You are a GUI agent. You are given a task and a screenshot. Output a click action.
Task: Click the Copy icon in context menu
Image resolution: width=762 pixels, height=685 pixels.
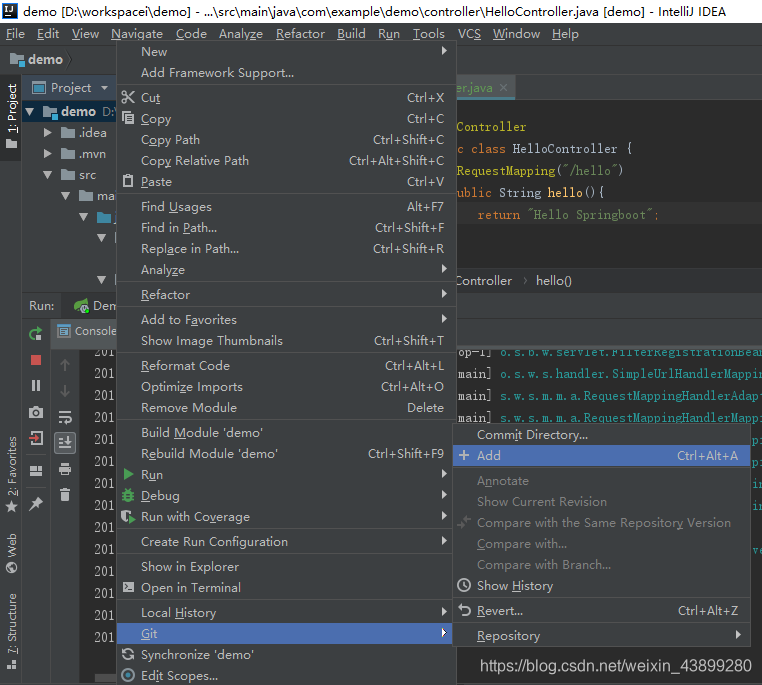point(128,118)
